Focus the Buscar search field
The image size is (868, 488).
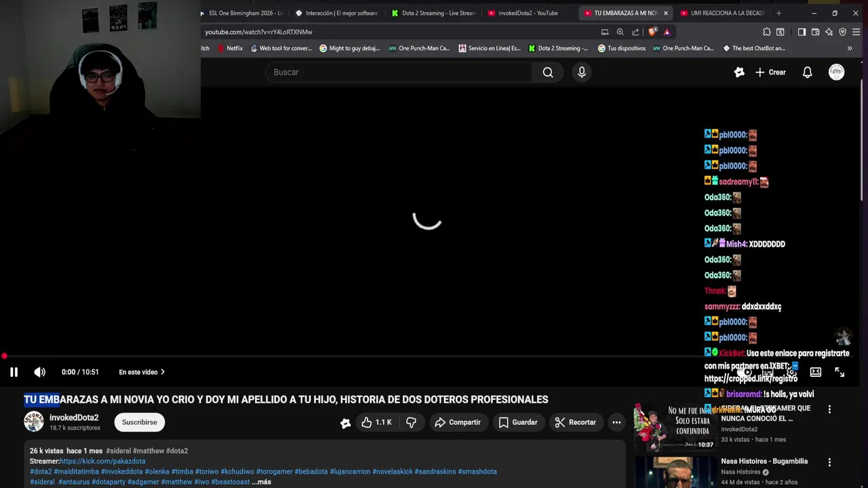[x=399, y=72]
